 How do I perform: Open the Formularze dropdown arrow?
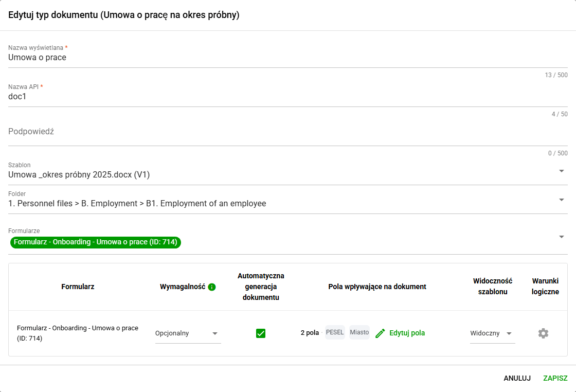click(561, 237)
